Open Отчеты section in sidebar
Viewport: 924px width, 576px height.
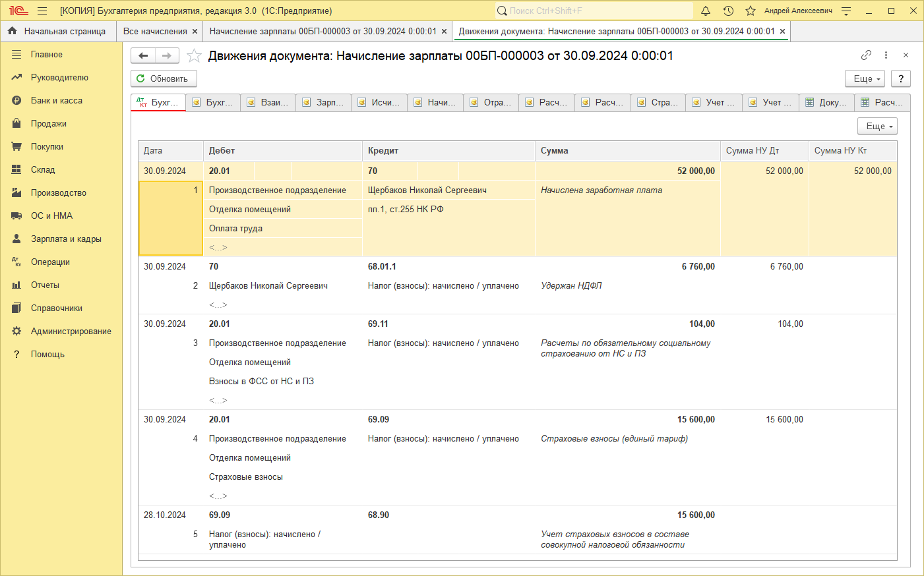click(61, 285)
